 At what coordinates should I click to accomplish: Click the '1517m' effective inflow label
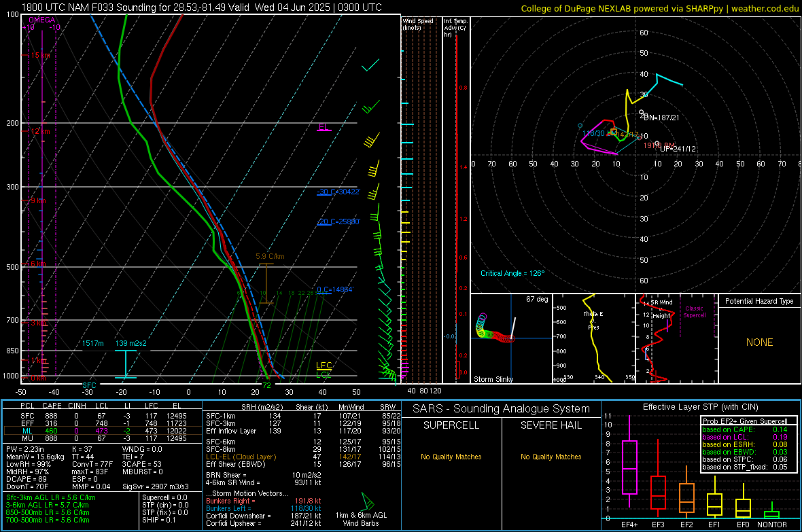[x=93, y=343]
